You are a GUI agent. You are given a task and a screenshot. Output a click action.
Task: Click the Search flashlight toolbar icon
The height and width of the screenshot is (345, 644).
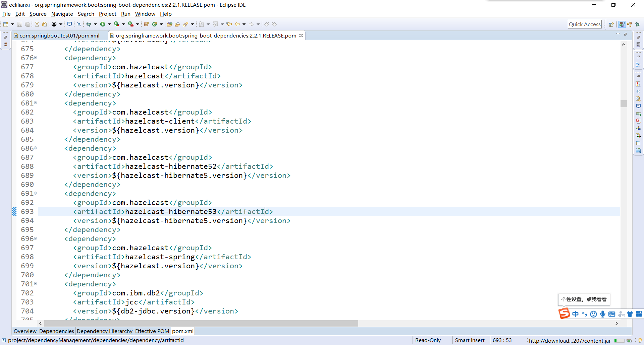point(185,24)
